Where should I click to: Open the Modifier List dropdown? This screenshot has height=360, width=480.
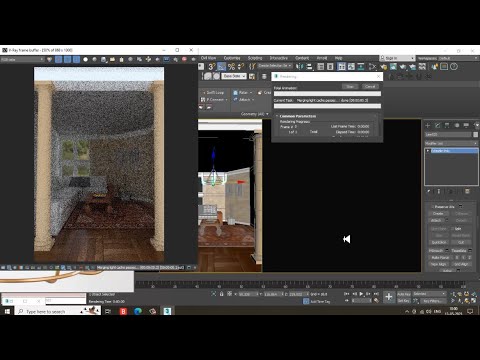pos(451,143)
